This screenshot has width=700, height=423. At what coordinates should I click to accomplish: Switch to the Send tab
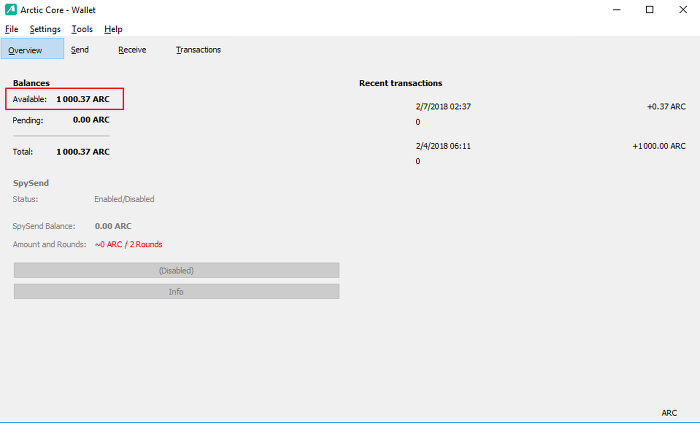point(80,50)
